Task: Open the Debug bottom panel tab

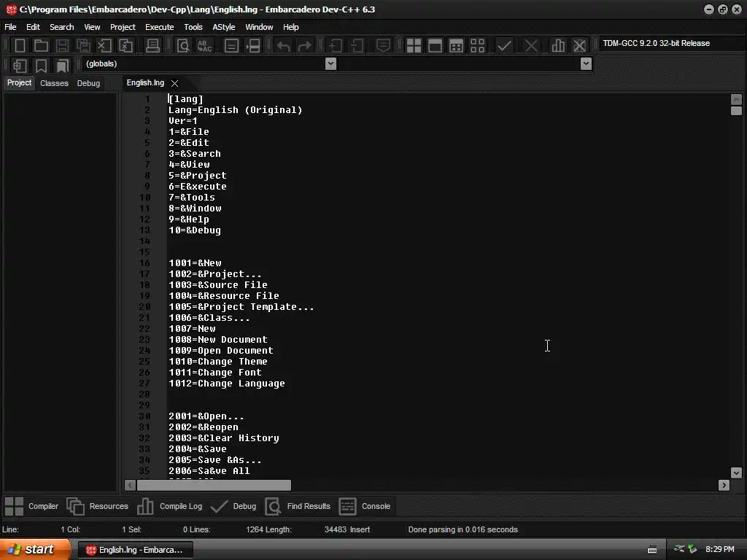Action: (233, 506)
